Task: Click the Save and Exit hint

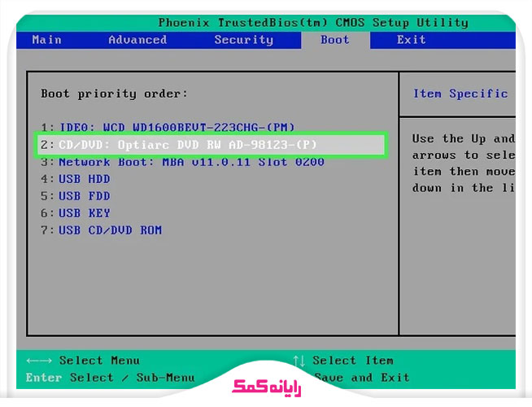Action: pos(362,378)
